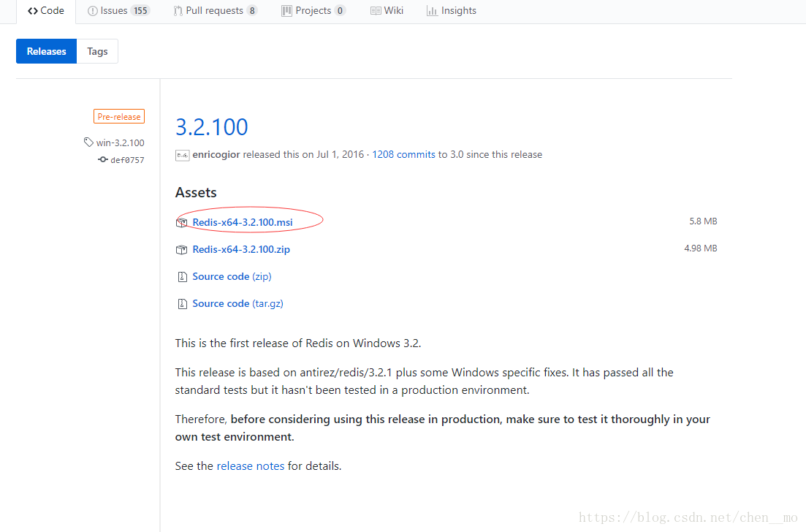Download Redis-x64-3.2.100.zip
Screen dimensions: 806x532
coord(241,250)
